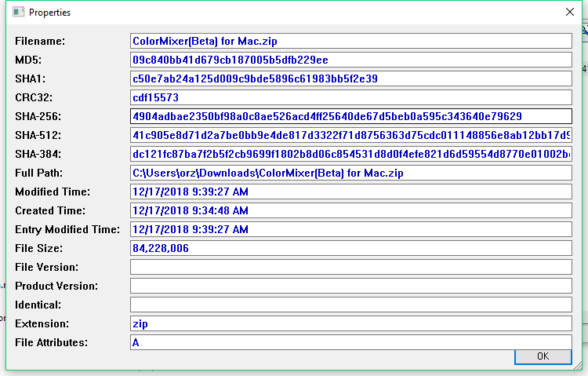
Task: Click the empty File Version field
Action: (x=350, y=267)
